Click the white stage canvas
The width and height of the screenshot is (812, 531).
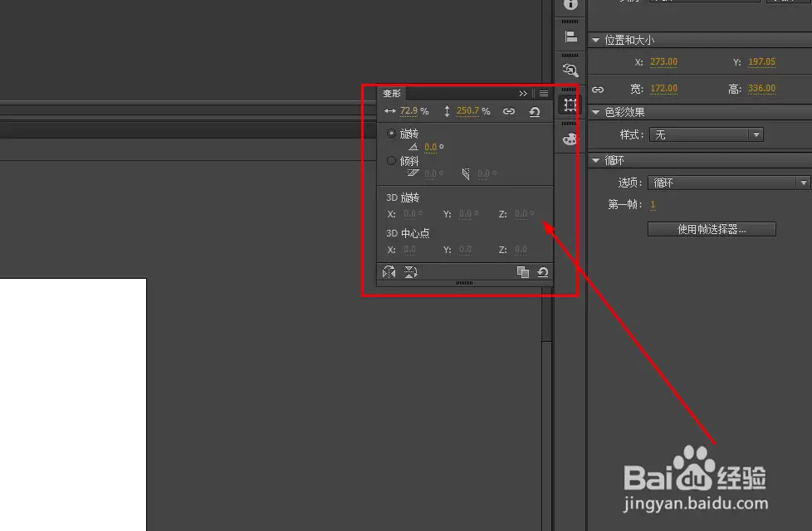pyautogui.click(x=73, y=405)
